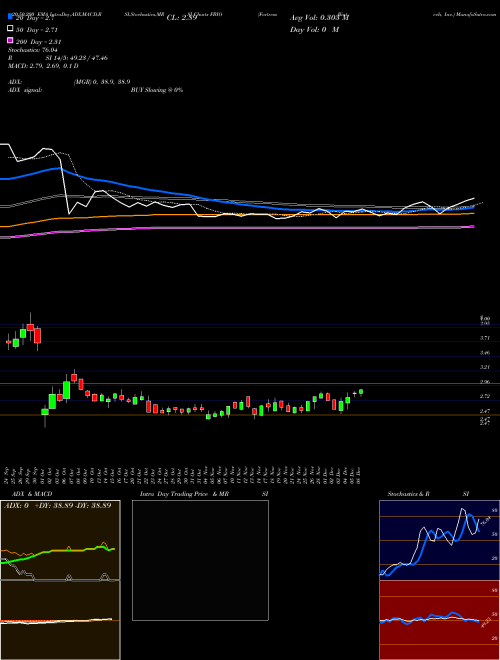Click the 'SI 14/3: 49.28 / 47.46' value

pos(77,58)
